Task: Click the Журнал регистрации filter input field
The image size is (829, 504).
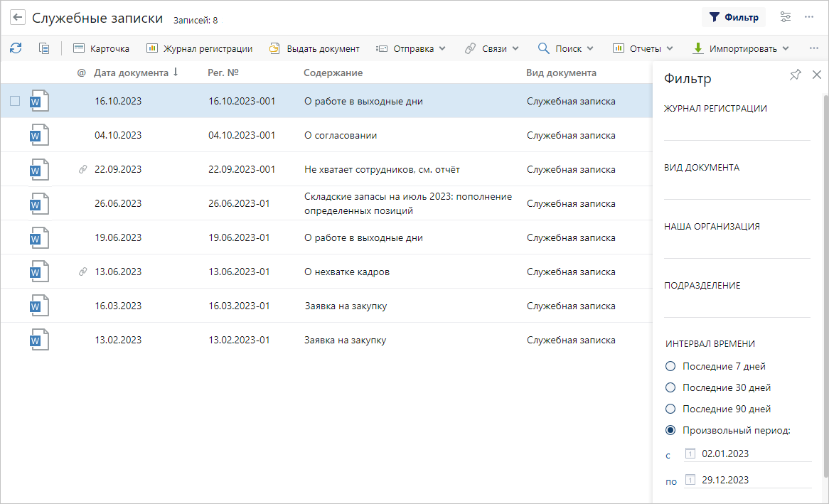Action: pyautogui.click(x=737, y=130)
